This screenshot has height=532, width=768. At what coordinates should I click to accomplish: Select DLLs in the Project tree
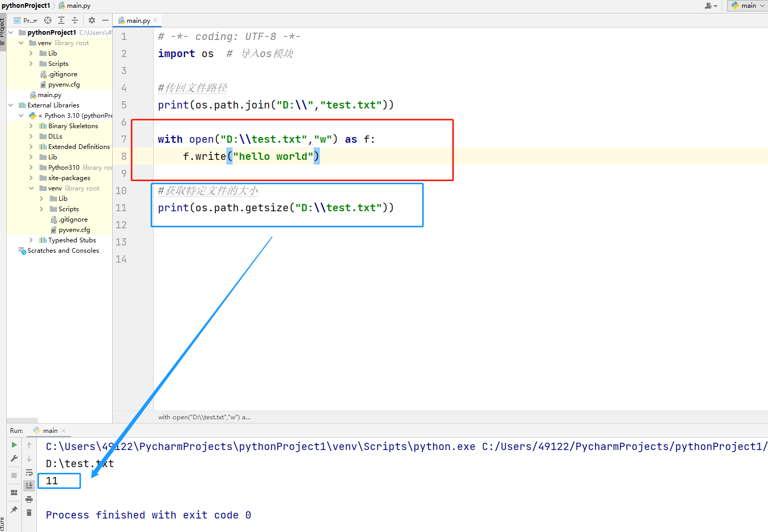click(x=55, y=137)
